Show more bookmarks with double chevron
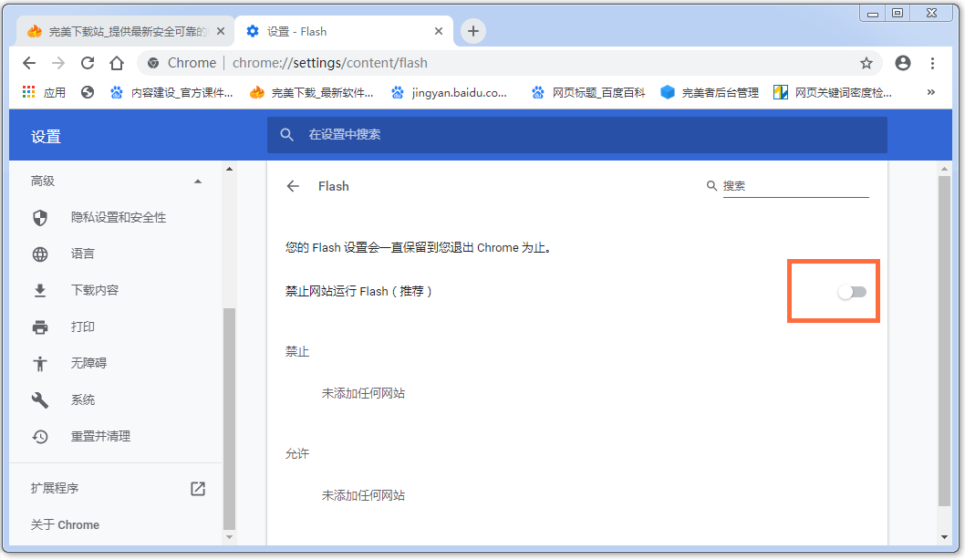 pos(931,92)
